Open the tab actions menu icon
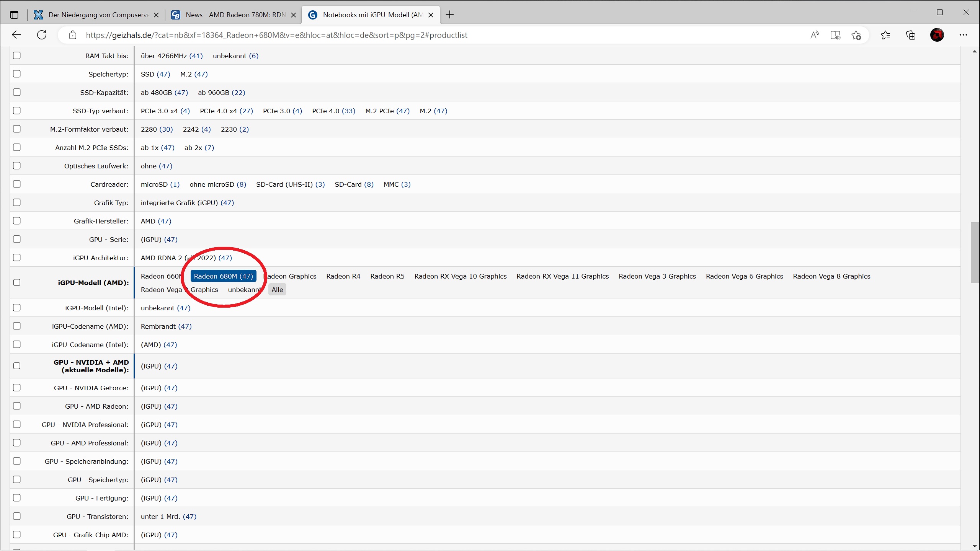The image size is (980, 551). 14,15
